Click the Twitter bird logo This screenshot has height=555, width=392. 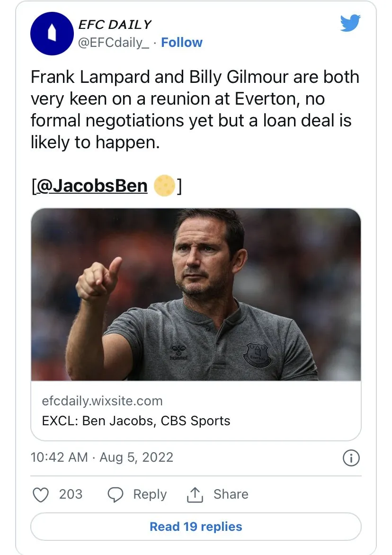tap(350, 23)
